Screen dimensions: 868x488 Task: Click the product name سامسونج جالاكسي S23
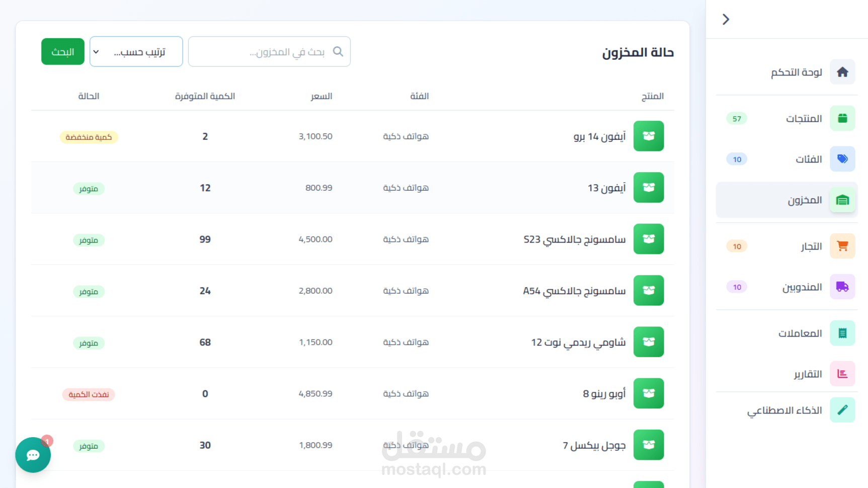(x=574, y=239)
